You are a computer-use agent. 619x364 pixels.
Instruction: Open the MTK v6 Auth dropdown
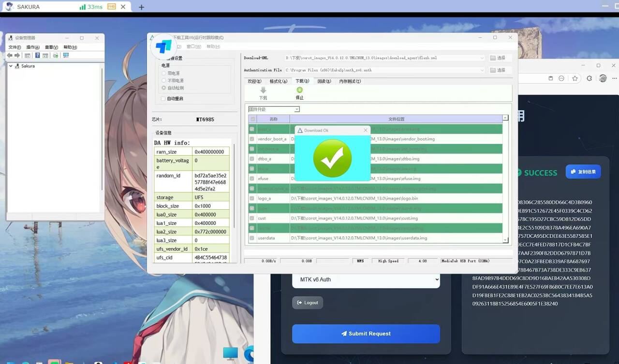[x=366, y=279]
